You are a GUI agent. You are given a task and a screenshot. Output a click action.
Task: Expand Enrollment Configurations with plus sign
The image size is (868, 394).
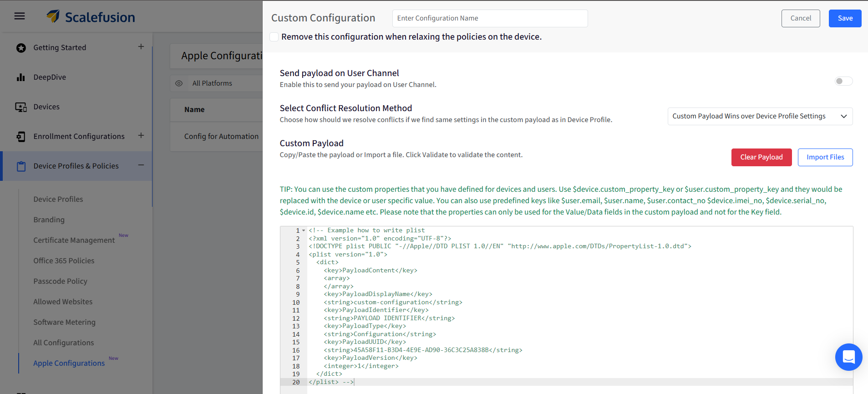(x=141, y=135)
